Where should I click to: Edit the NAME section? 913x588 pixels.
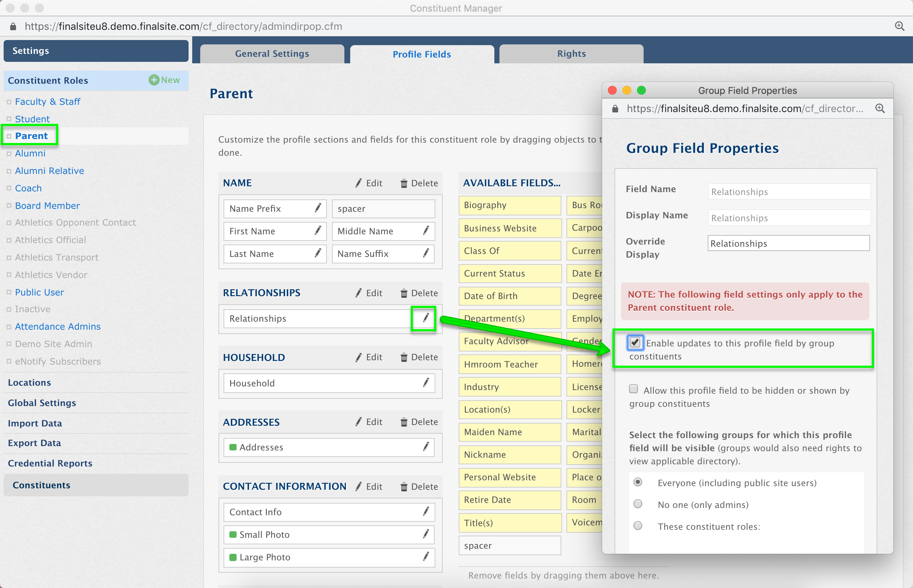[x=369, y=183]
